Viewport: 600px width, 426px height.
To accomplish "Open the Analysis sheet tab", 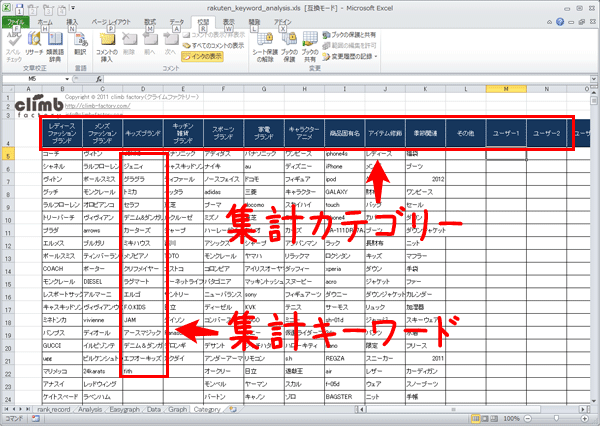I will pyautogui.click(x=90, y=409).
